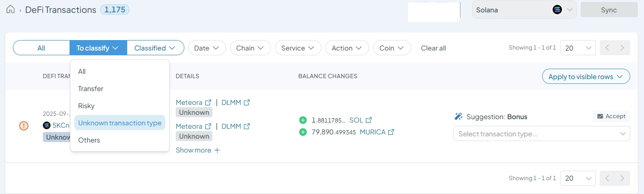Click green plus icon beside MURICA balance
This screenshot has width=644, height=194.
[302, 132]
